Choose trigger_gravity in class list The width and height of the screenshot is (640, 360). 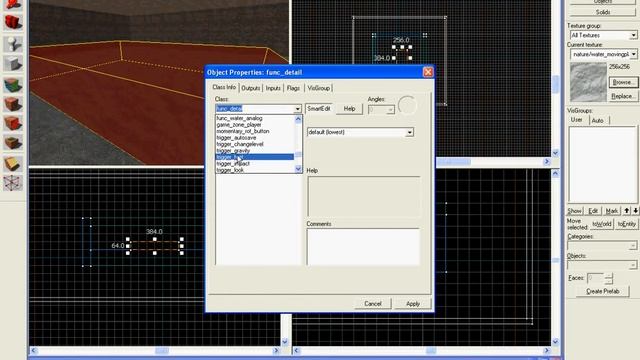click(x=255, y=151)
